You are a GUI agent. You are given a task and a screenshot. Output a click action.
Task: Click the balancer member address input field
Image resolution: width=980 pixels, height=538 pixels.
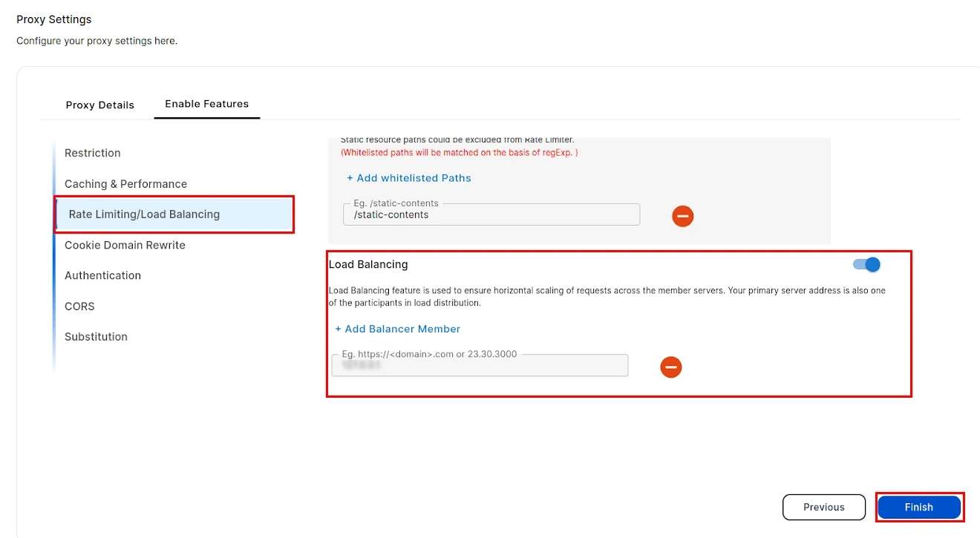(480, 365)
